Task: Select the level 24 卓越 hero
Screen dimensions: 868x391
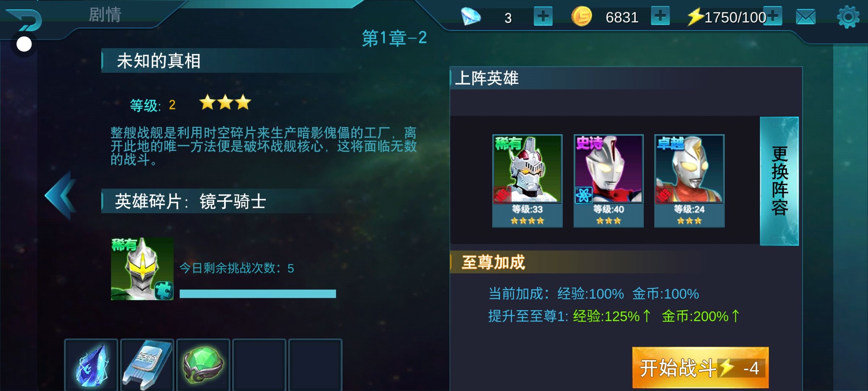Action: point(689,181)
